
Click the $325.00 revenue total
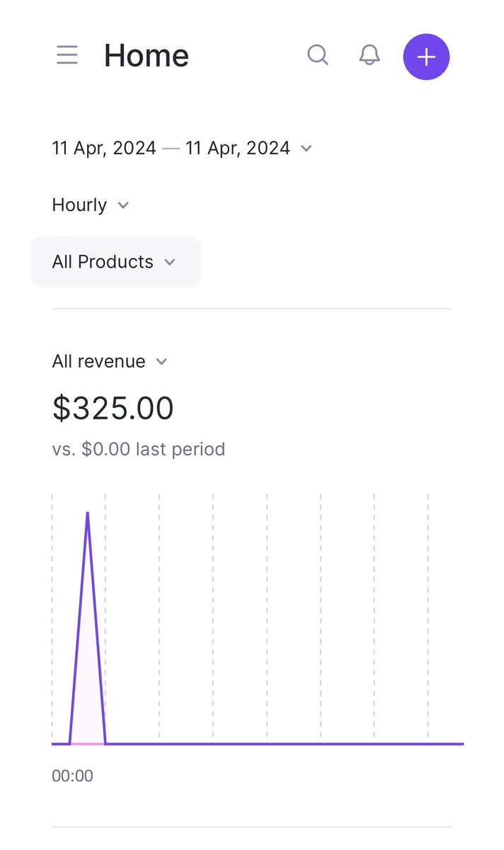tap(113, 408)
